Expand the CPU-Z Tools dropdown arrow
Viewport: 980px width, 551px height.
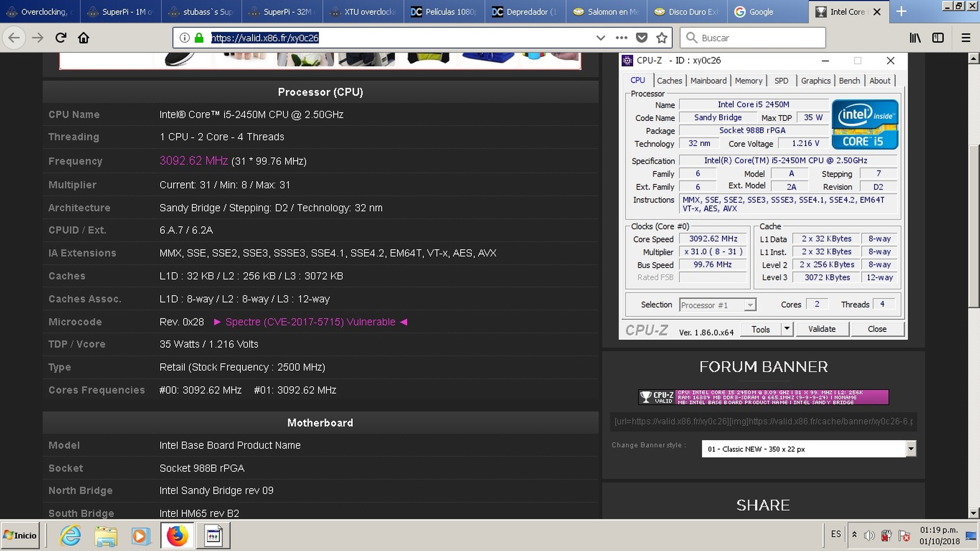[x=787, y=329]
